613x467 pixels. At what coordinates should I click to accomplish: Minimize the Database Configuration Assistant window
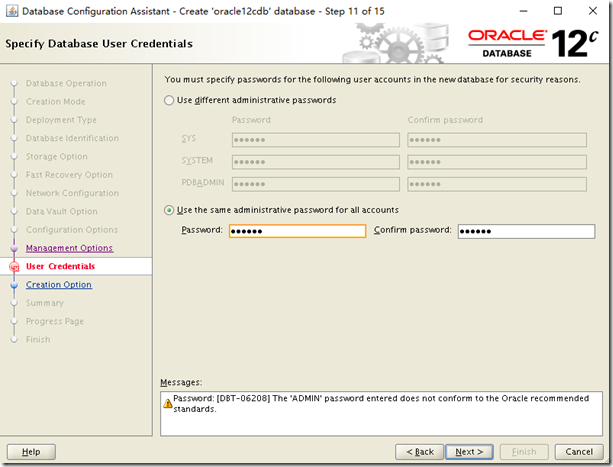523,11
